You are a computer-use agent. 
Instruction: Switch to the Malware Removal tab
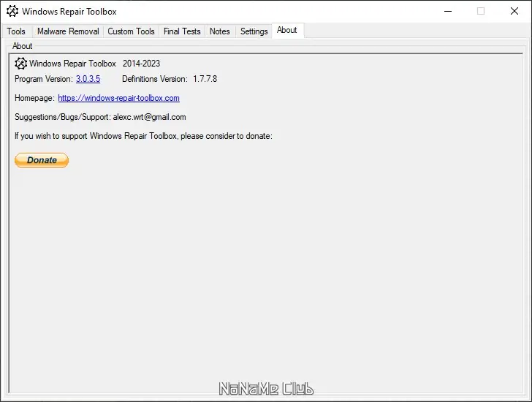tap(68, 31)
